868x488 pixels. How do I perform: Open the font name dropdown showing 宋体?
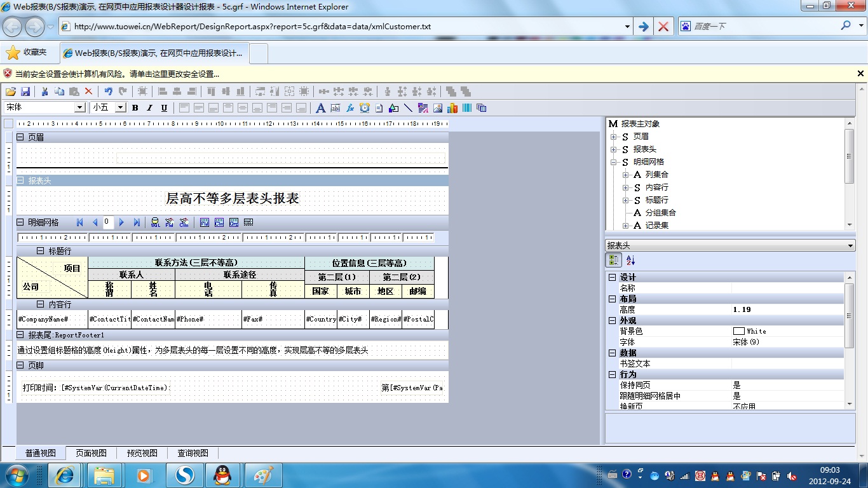80,108
